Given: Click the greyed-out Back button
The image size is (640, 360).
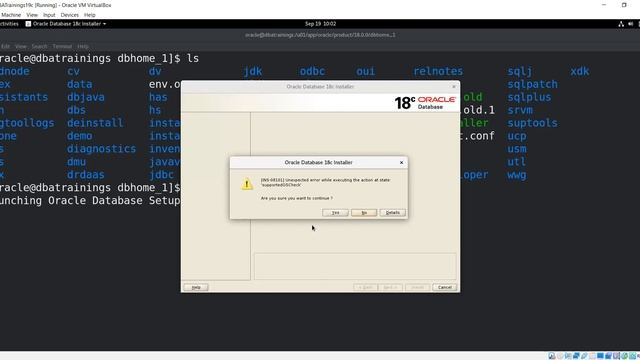Looking at the screenshot, I should [365, 287].
